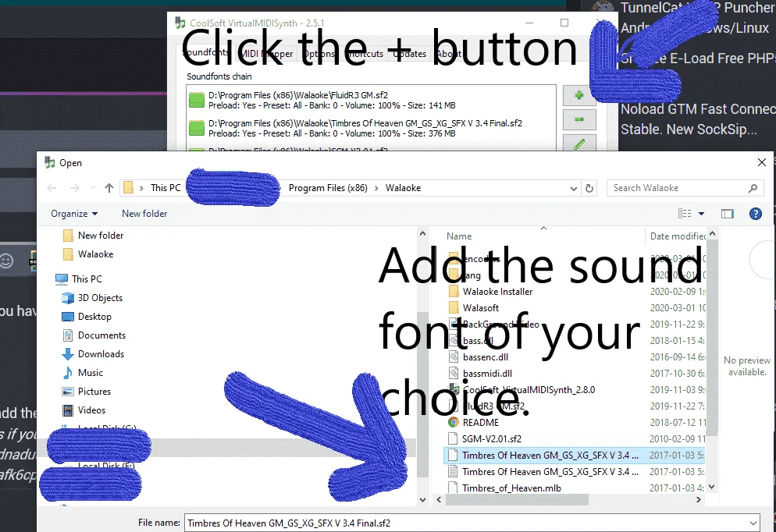Toggle the preview pane icon
The width and height of the screenshot is (776, 532).
(727, 214)
